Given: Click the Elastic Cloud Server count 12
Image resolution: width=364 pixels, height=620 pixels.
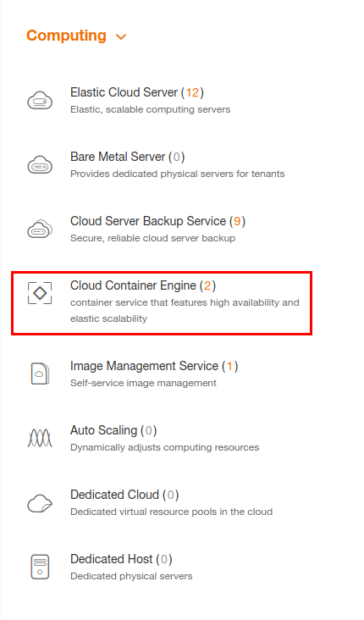Looking at the screenshot, I should (x=192, y=92).
